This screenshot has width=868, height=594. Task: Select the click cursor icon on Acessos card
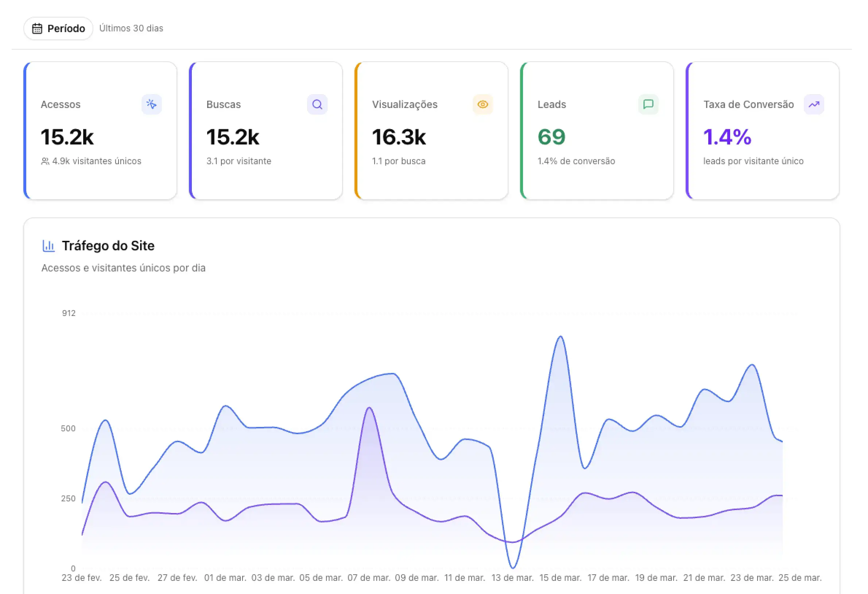tap(152, 105)
